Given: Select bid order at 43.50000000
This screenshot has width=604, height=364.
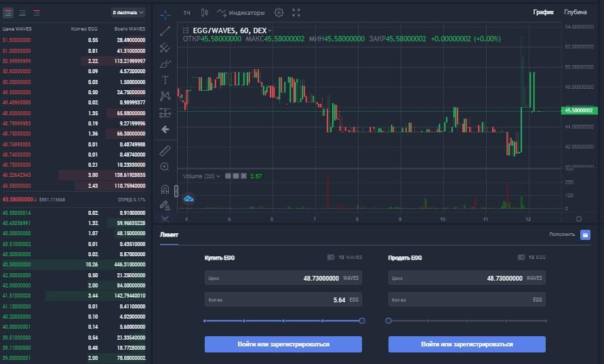Looking at the screenshot, I should [x=74, y=264].
